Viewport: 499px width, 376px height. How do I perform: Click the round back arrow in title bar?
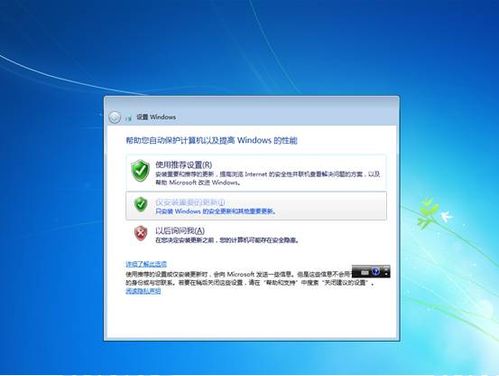(114, 117)
